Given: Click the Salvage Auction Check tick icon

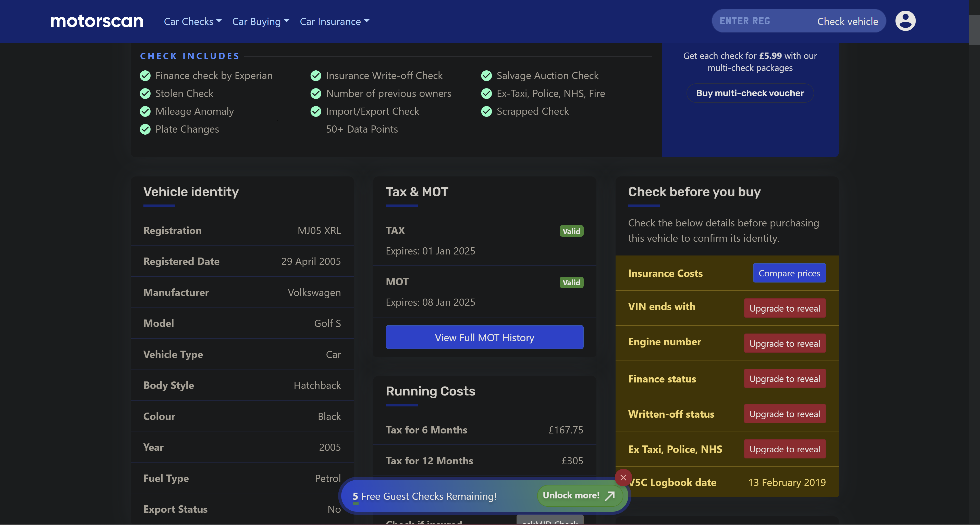Looking at the screenshot, I should click(x=486, y=76).
